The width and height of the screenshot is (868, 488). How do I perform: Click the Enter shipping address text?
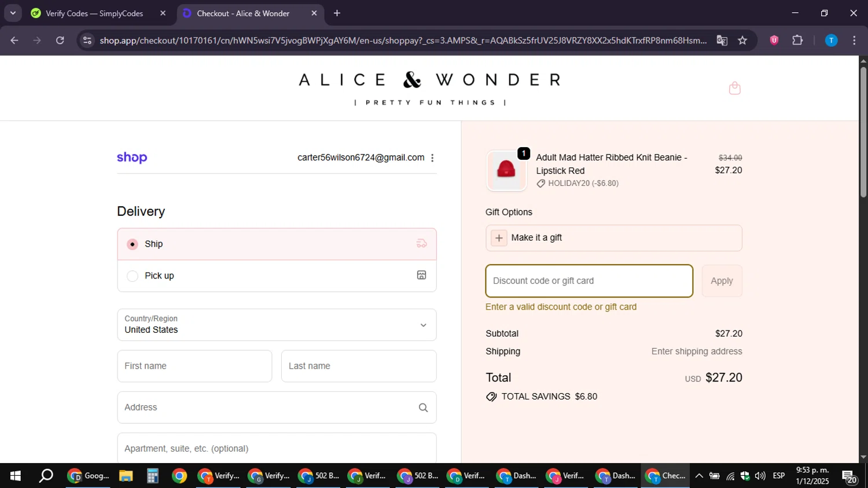point(697,351)
